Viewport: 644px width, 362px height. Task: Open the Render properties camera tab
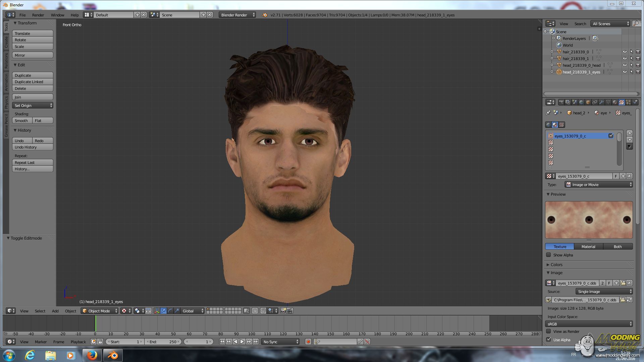(x=561, y=102)
